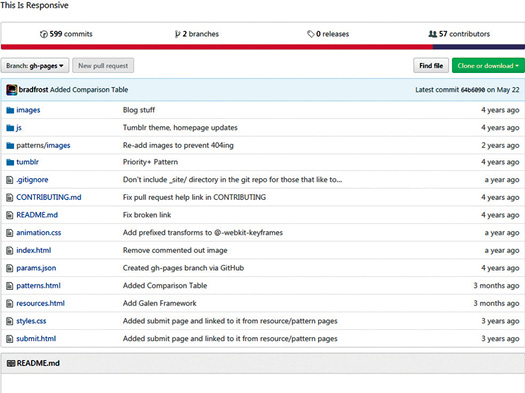Click the dark blue segment of language bar
The height and width of the screenshot is (393, 525).
tap(479, 47)
